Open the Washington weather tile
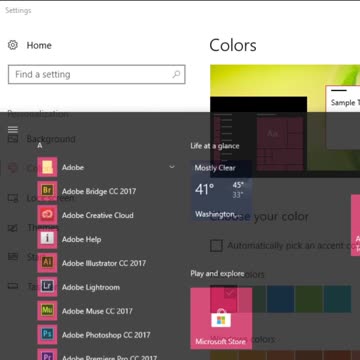Image resolution: width=360 pixels, height=360 pixels. pos(221,191)
